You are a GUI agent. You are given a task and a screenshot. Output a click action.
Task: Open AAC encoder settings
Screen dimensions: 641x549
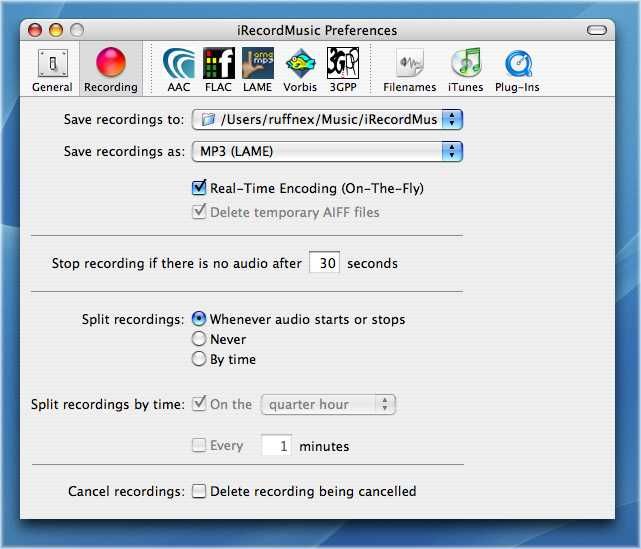click(179, 69)
